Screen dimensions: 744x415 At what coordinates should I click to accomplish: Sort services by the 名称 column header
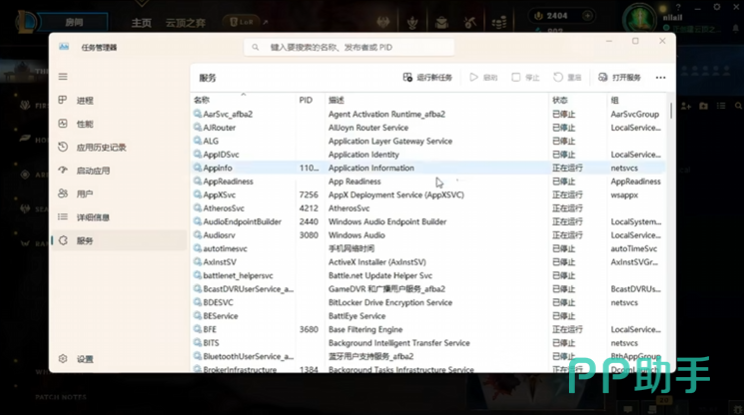point(202,100)
